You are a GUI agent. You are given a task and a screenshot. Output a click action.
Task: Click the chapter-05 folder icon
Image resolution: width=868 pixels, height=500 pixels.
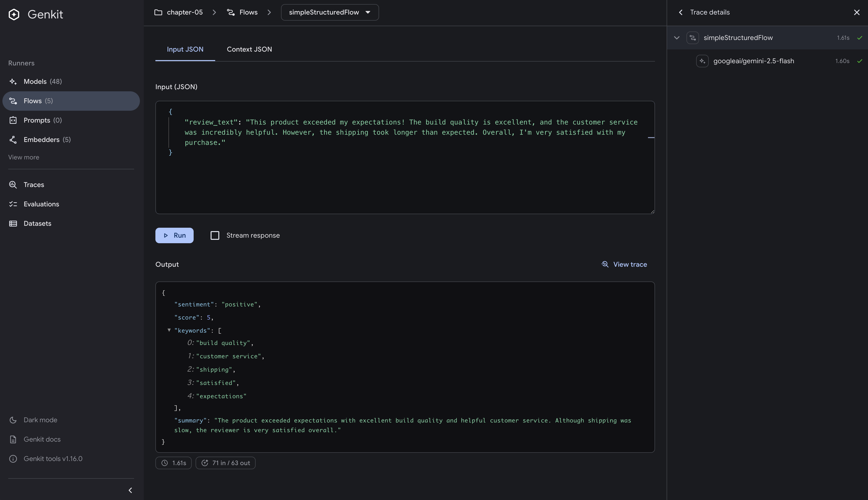158,12
